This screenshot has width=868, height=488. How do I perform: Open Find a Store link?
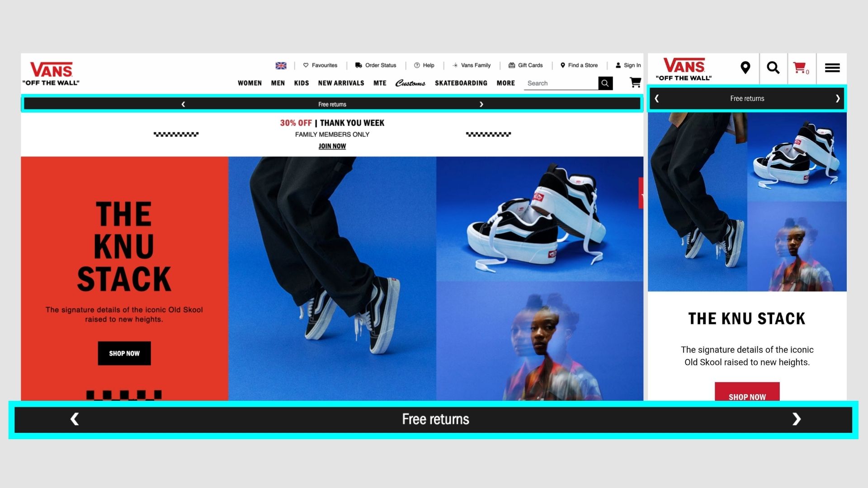click(x=579, y=65)
